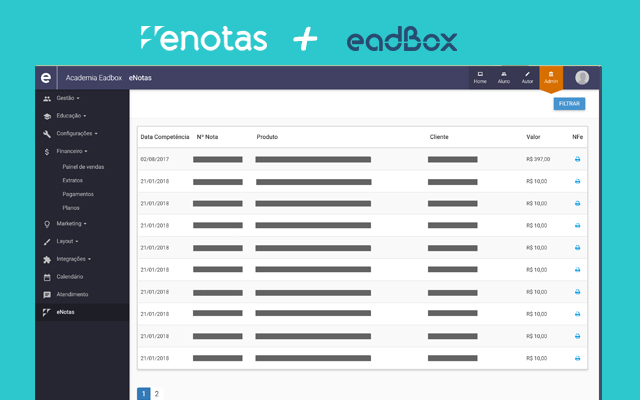Image resolution: width=640 pixels, height=400 pixels.
Task: Switch to the Autor view
Action: [x=527, y=78]
